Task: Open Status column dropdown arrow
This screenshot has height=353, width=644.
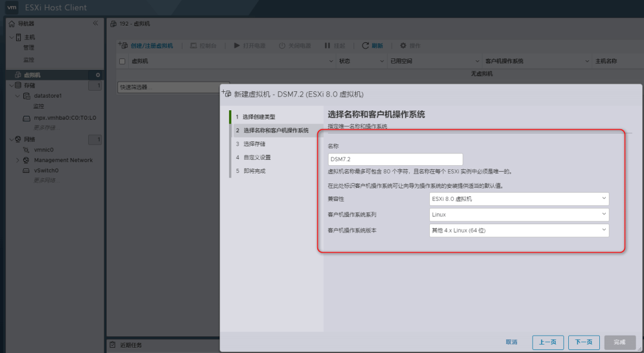Action: 383,61
